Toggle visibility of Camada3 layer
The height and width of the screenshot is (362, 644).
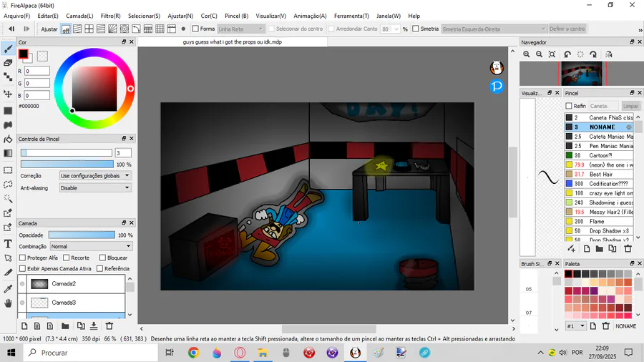pyautogui.click(x=22, y=303)
